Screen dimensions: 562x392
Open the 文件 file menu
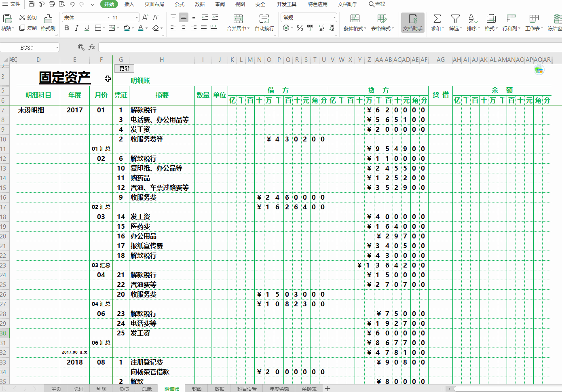point(12,4)
